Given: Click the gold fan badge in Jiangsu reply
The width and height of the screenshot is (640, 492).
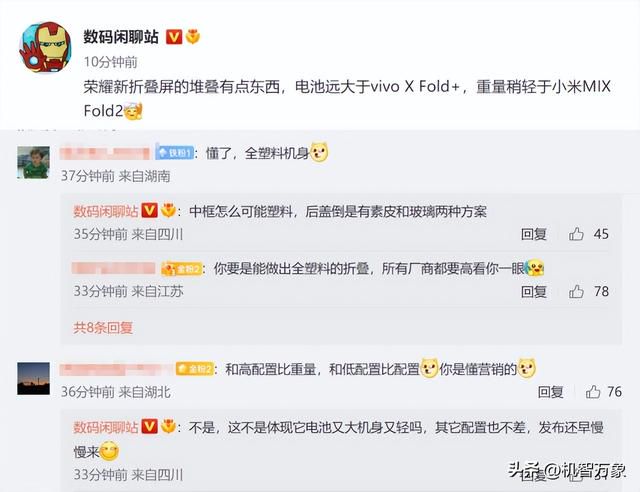Looking at the screenshot, I should [182, 269].
